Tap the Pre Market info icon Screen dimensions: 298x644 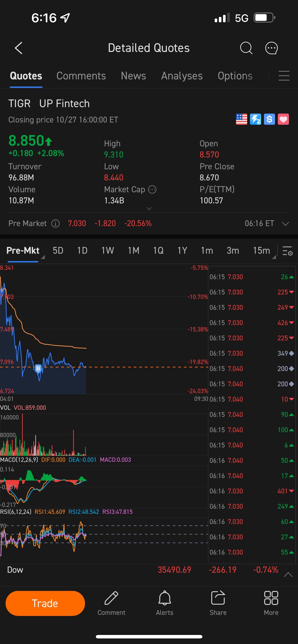click(55, 223)
